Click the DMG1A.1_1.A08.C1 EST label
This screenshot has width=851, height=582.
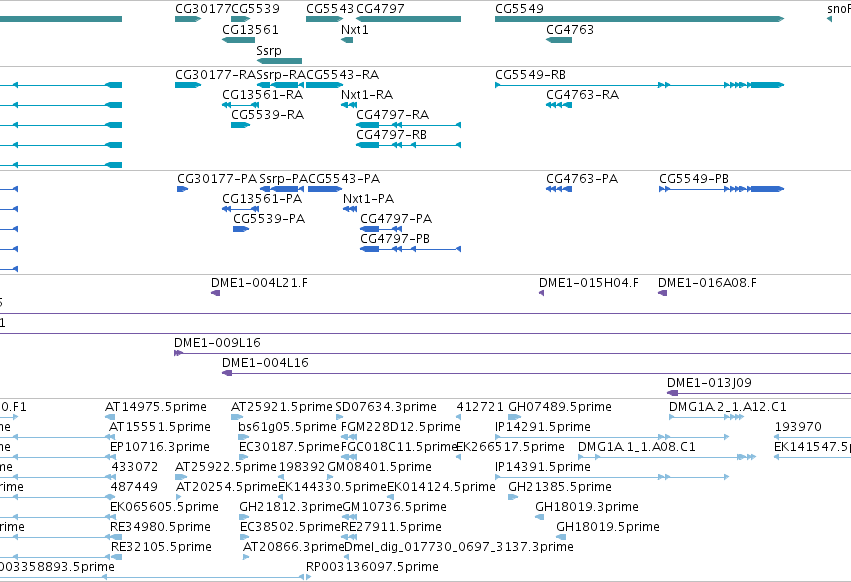(637, 447)
